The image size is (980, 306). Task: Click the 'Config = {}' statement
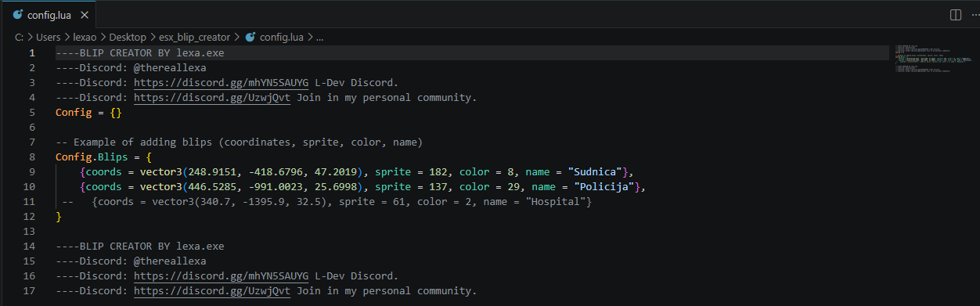tap(88, 113)
